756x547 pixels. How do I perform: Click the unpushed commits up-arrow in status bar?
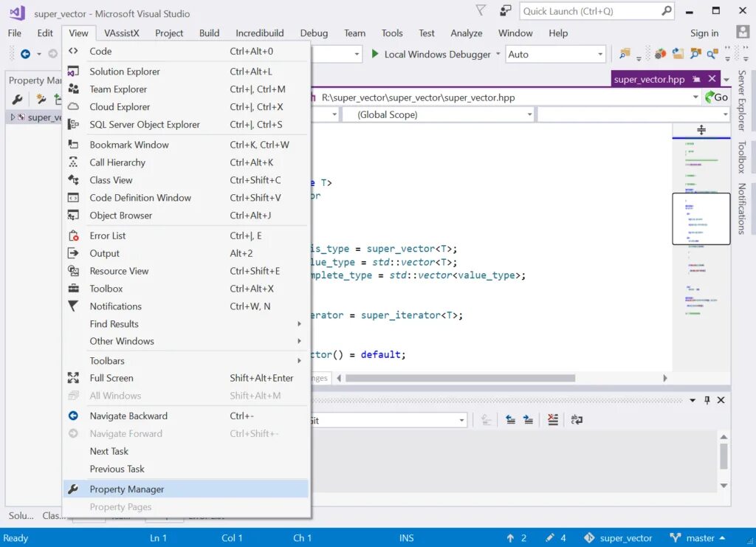(x=510, y=538)
